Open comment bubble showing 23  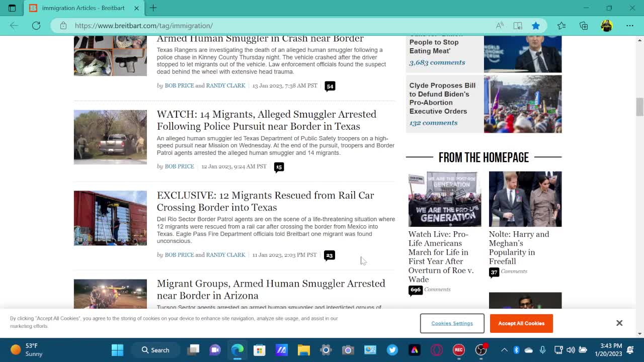pyautogui.click(x=330, y=255)
